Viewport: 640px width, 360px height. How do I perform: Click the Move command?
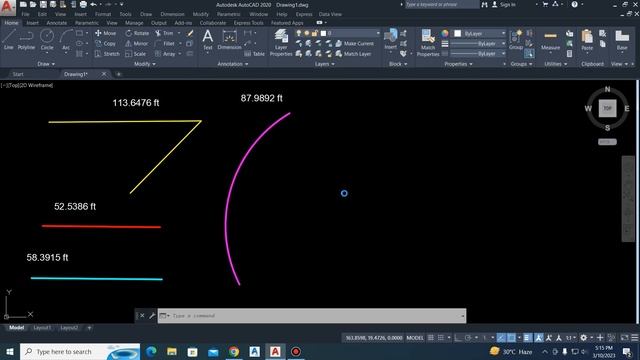tap(105, 33)
